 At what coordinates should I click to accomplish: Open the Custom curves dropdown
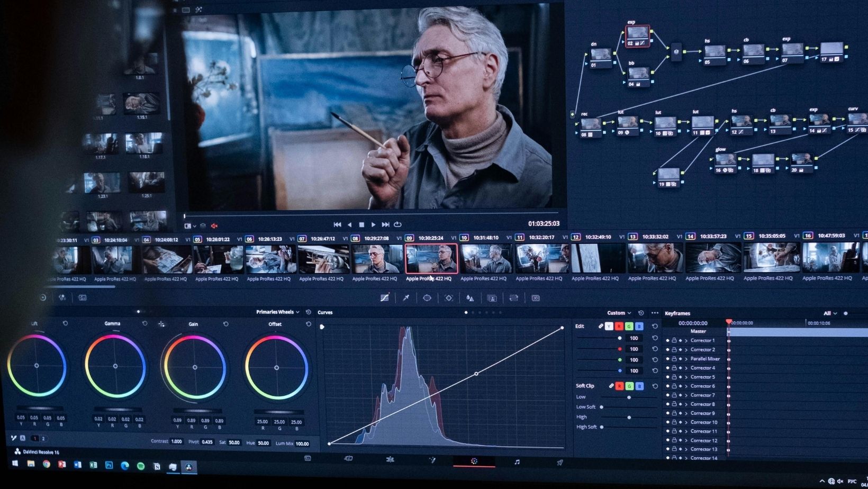[x=618, y=313]
